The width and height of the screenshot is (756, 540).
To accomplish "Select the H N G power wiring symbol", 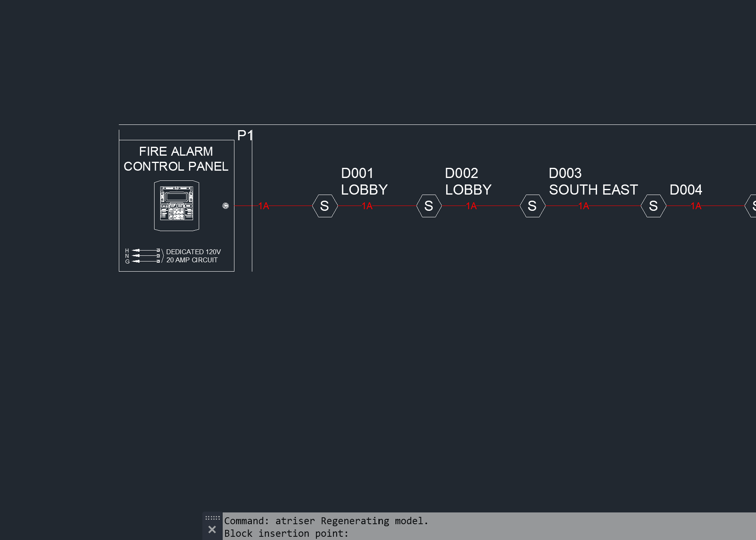I will (144, 256).
